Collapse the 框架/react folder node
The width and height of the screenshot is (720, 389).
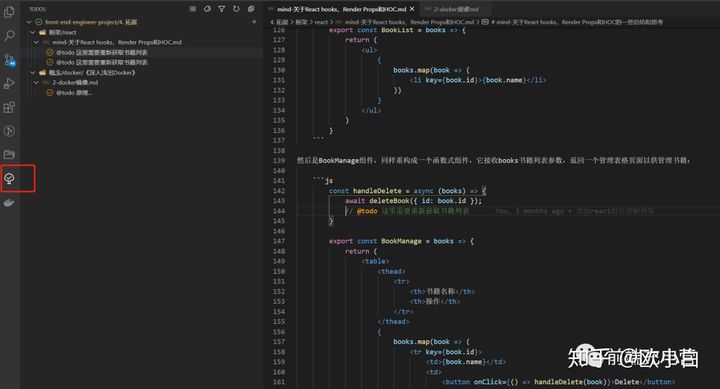(x=33, y=32)
